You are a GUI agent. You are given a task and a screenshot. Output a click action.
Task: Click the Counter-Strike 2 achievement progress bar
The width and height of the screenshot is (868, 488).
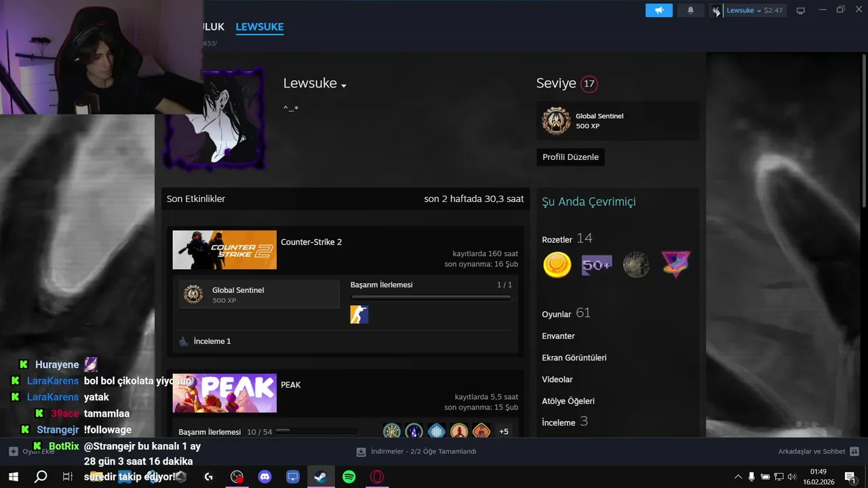(431, 297)
